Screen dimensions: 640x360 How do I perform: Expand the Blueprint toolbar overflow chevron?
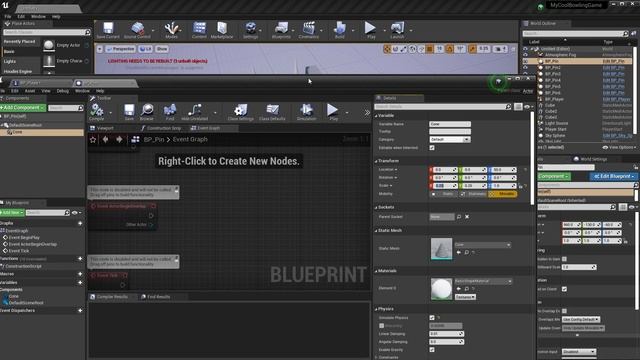[x=367, y=113]
